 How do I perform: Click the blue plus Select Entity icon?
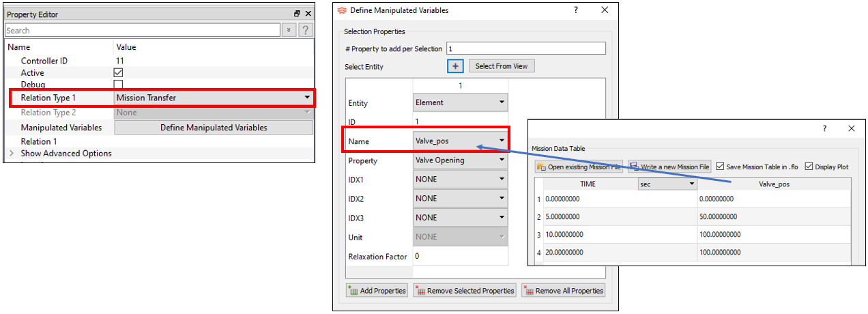click(x=455, y=66)
